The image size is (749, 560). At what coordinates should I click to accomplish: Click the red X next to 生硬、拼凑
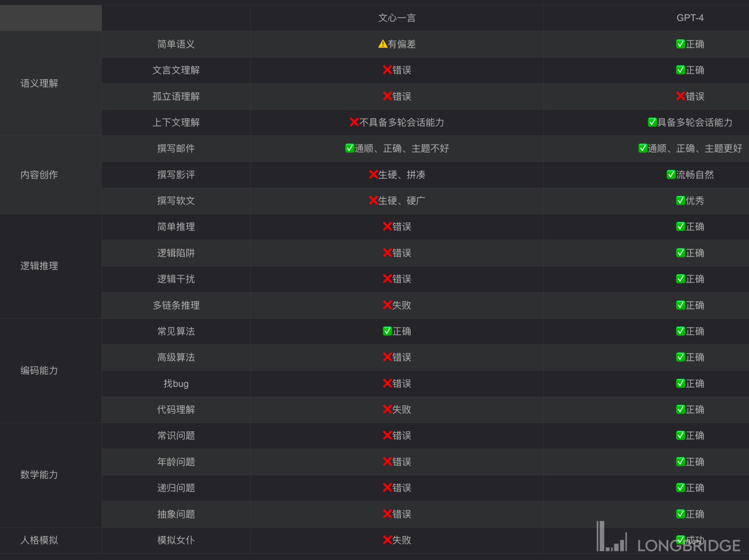(373, 175)
